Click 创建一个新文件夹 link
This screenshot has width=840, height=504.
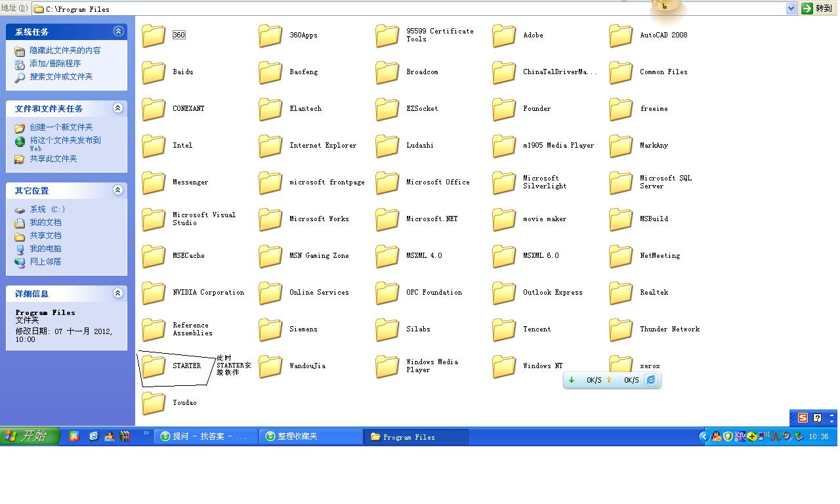(x=61, y=127)
